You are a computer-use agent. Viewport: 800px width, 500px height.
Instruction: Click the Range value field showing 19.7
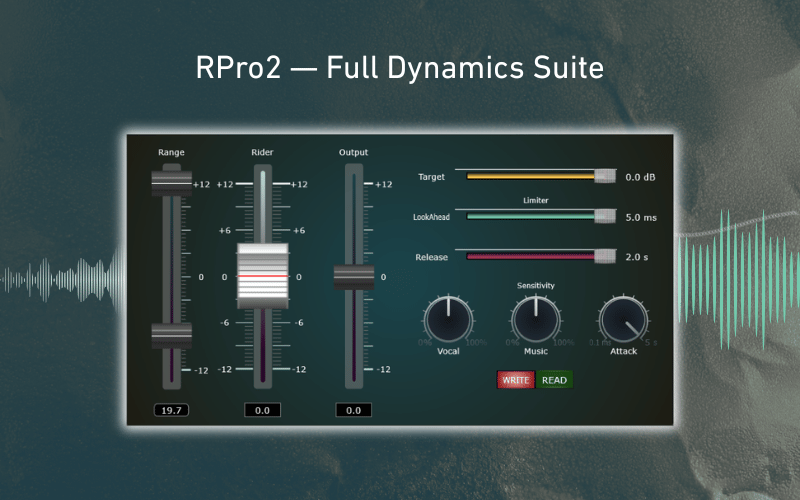click(x=171, y=410)
